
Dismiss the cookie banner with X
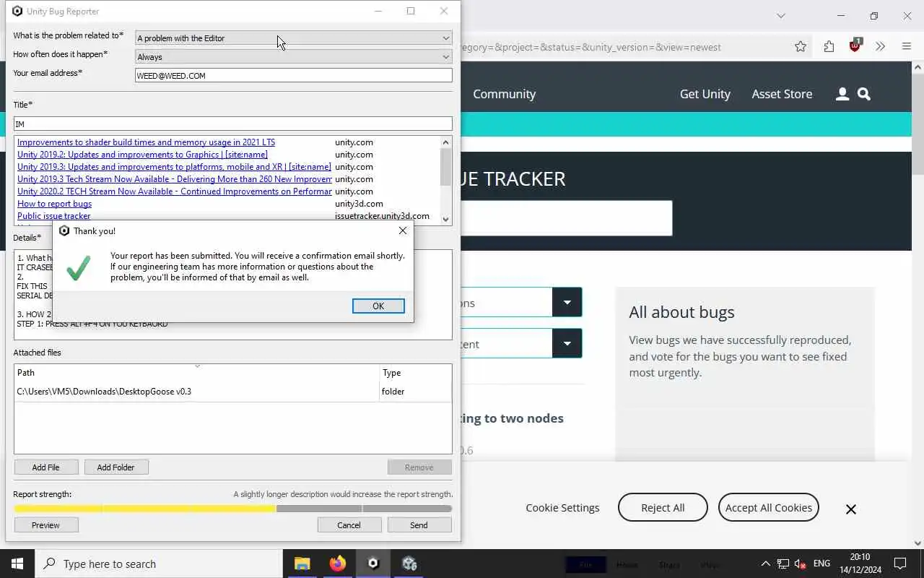click(x=851, y=509)
